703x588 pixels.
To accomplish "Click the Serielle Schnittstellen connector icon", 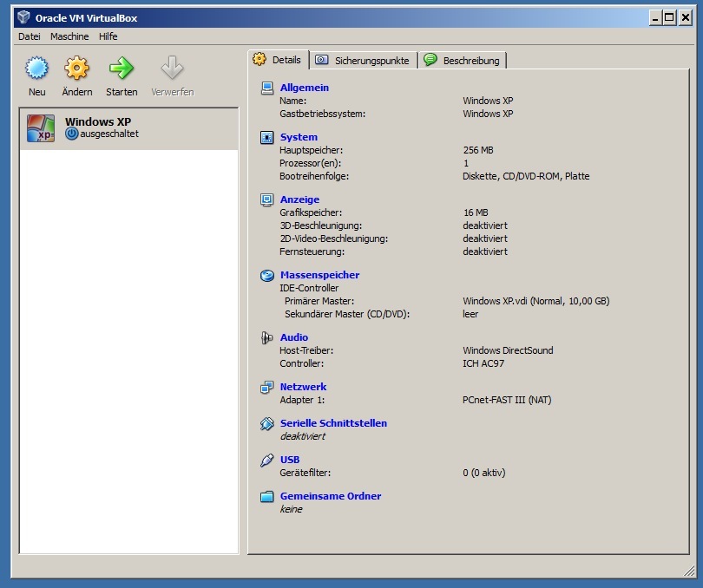I will click(266, 423).
